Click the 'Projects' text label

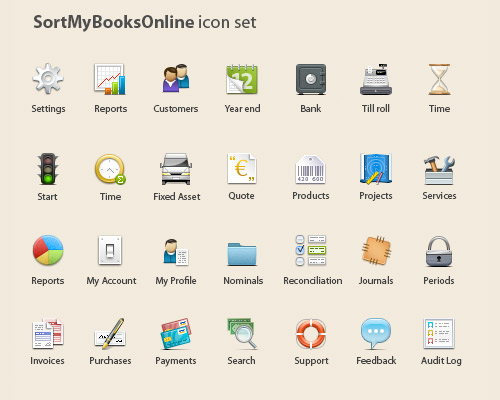[x=376, y=196]
